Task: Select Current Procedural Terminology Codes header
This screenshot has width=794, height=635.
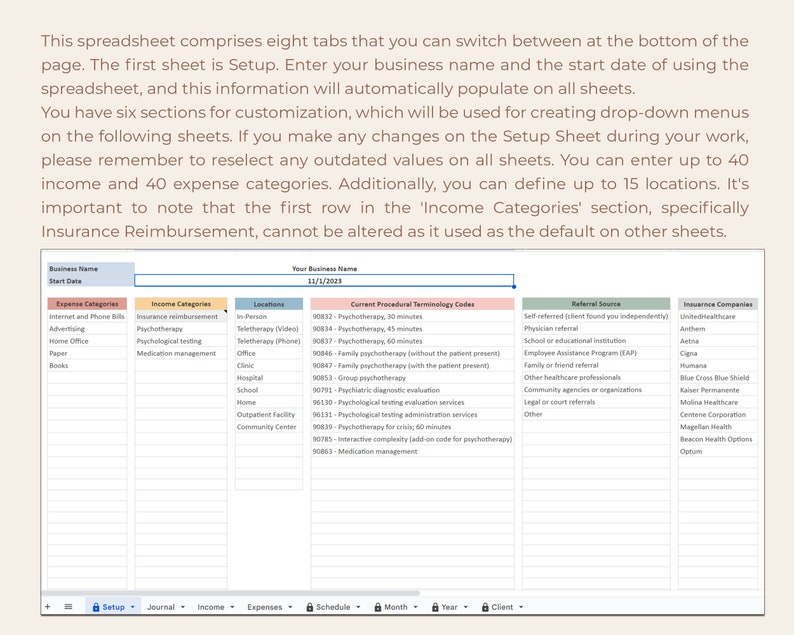Action: pos(412,304)
